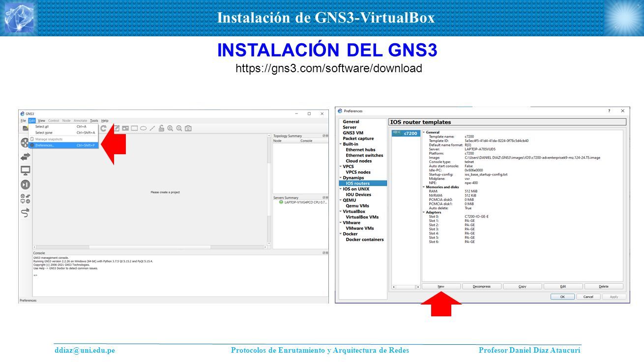The image size is (644, 362).
Task: Collapse the VMware section in Preferences tree
Action: (341, 223)
